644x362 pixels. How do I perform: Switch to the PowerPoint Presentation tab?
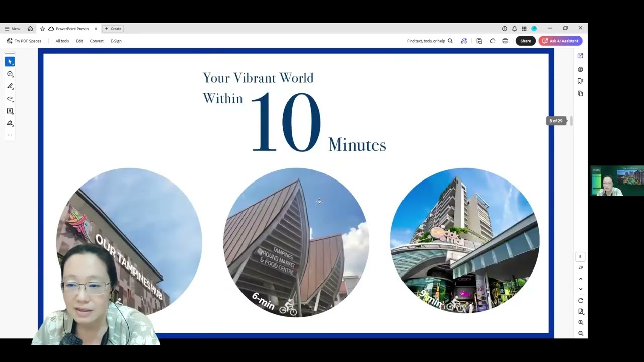tap(69, 29)
